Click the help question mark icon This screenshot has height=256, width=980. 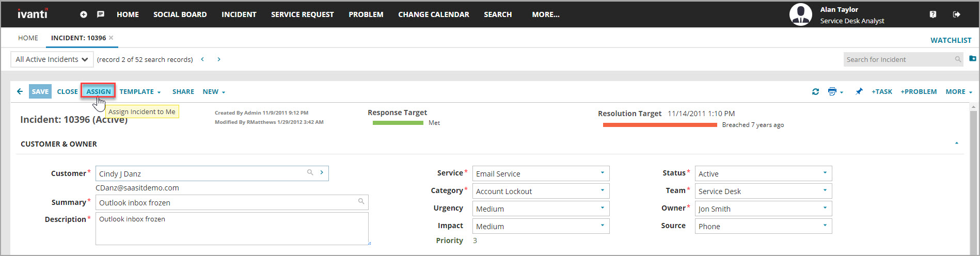932,14
